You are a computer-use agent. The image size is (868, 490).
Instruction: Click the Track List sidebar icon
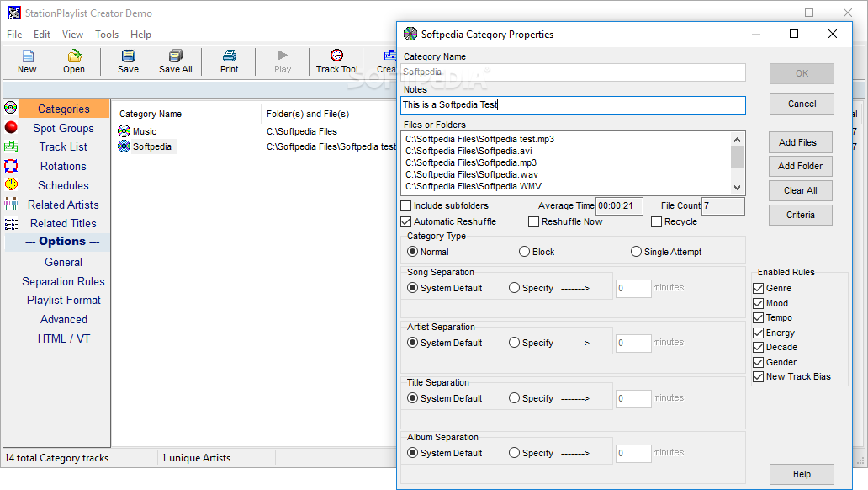(11, 146)
